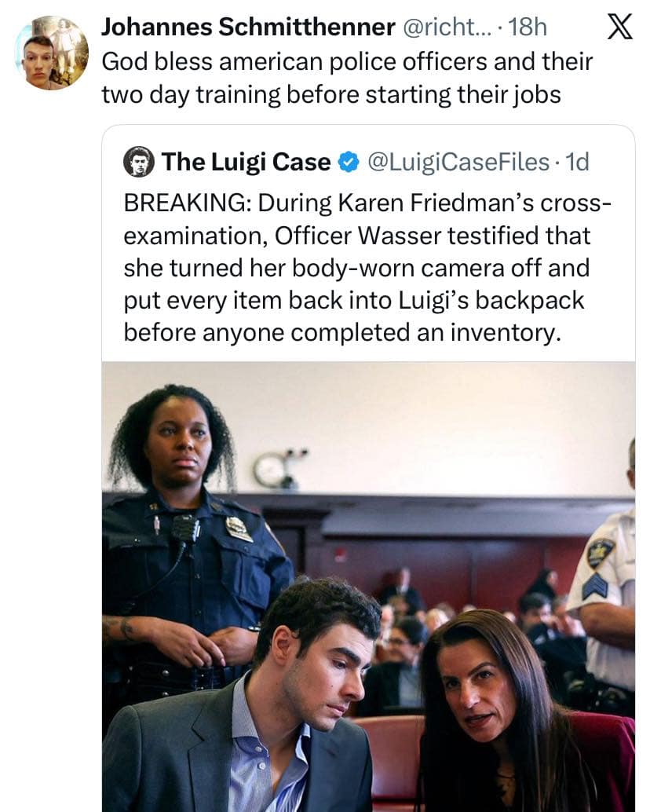Click the 'God bless american police' post text

coord(345,79)
